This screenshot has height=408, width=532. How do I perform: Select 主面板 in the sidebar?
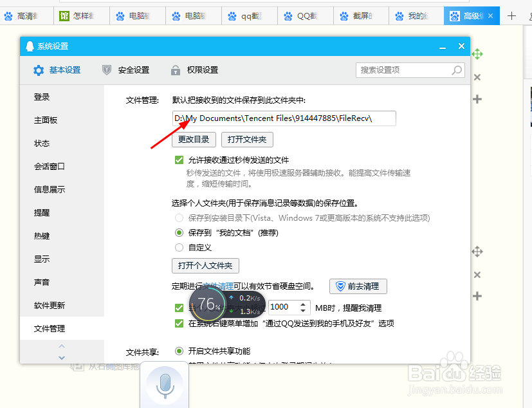click(62, 120)
